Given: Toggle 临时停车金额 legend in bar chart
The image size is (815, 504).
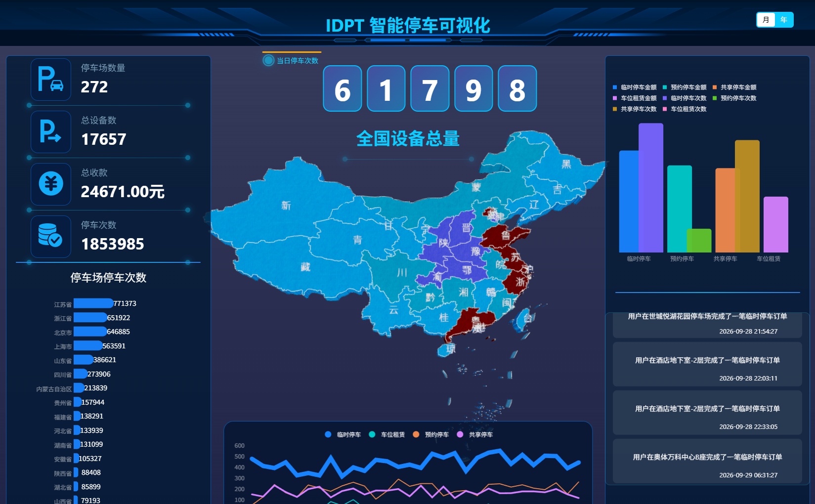Looking at the screenshot, I should tap(635, 87).
